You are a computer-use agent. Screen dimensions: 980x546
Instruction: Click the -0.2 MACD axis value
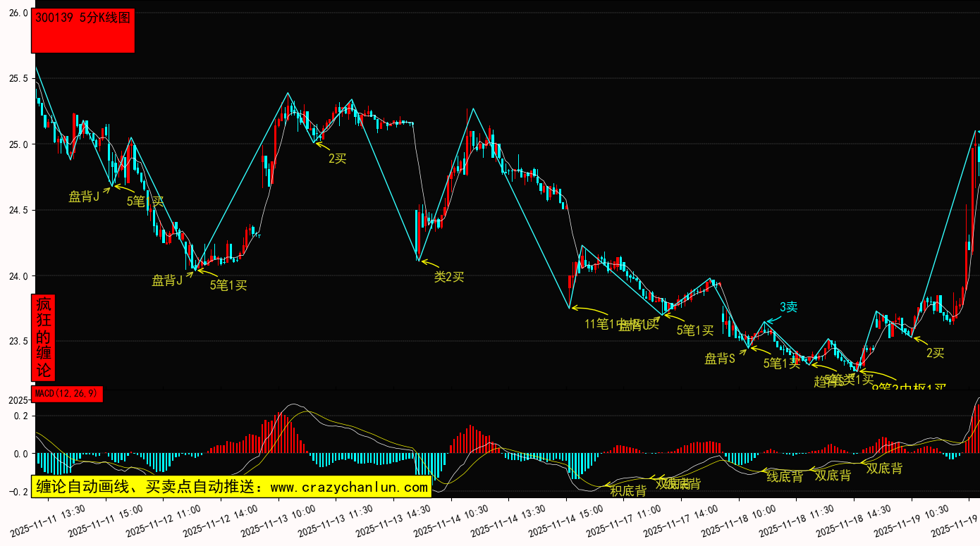(x=16, y=492)
